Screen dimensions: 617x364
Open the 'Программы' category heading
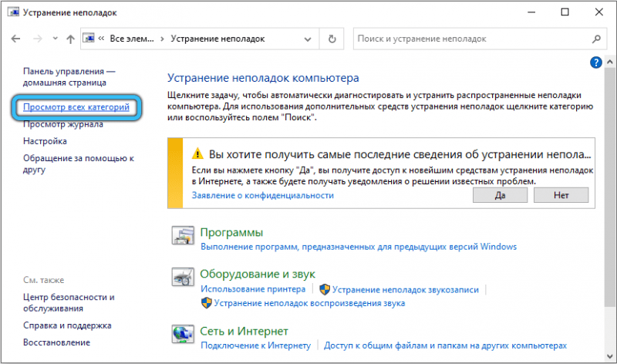pyautogui.click(x=231, y=232)
